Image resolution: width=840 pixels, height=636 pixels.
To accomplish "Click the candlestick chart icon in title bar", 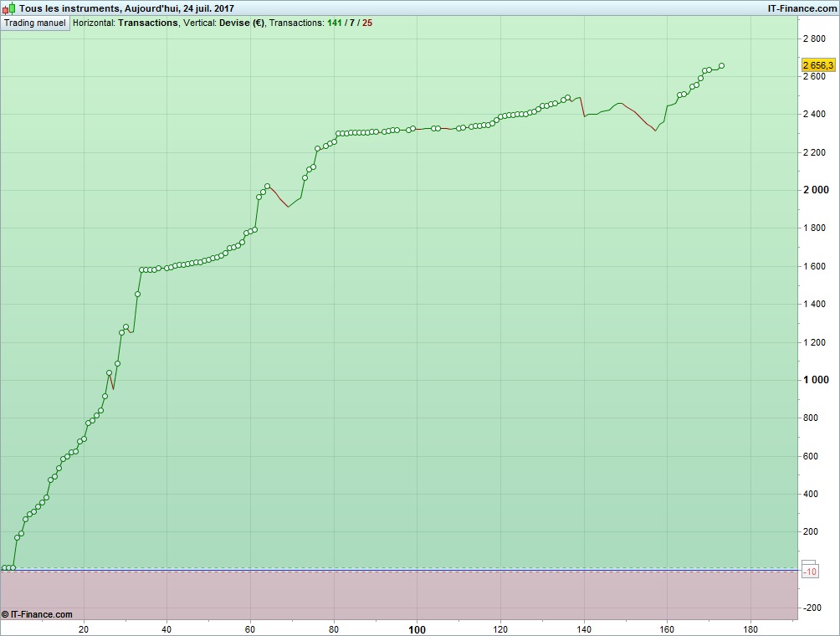I will coord(8,8).
